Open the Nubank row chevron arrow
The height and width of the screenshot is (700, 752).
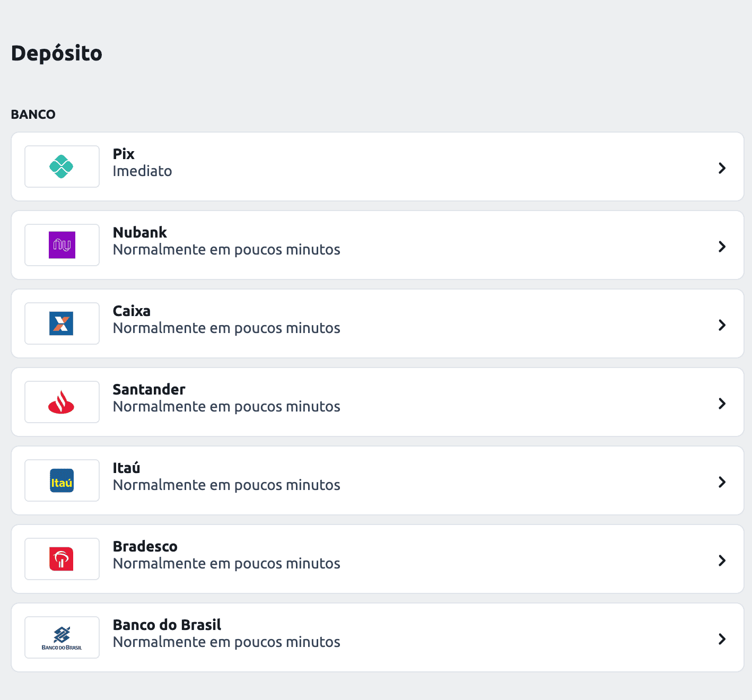tap(722, 247)
